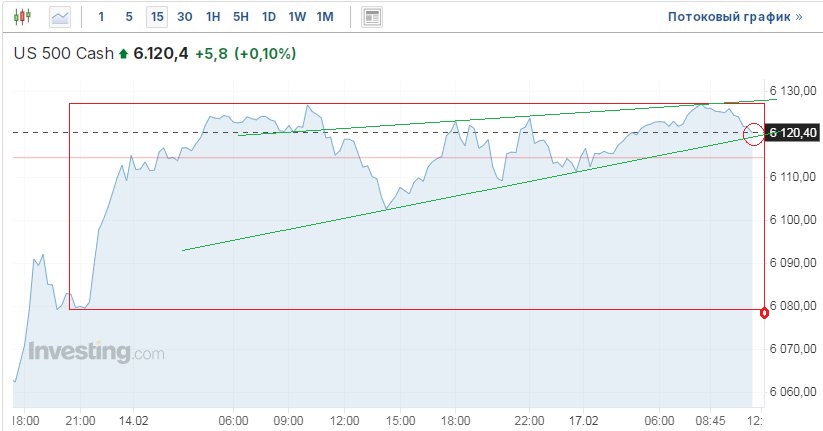Switch to candlestick chart type
The width and height of the screenshot is (823, 431).
point(24,17)
